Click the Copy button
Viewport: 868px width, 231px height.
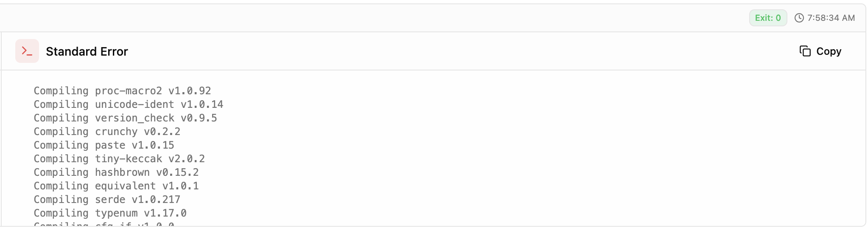pyautogui.click(x=820, y=51)
